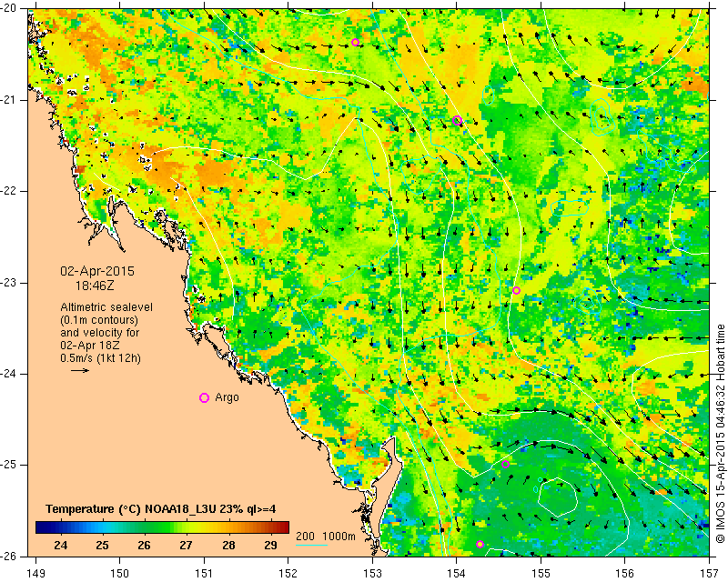728x582 pixels.
Task: Click the longitude axis label '156'
Action: tap(625, 574)
